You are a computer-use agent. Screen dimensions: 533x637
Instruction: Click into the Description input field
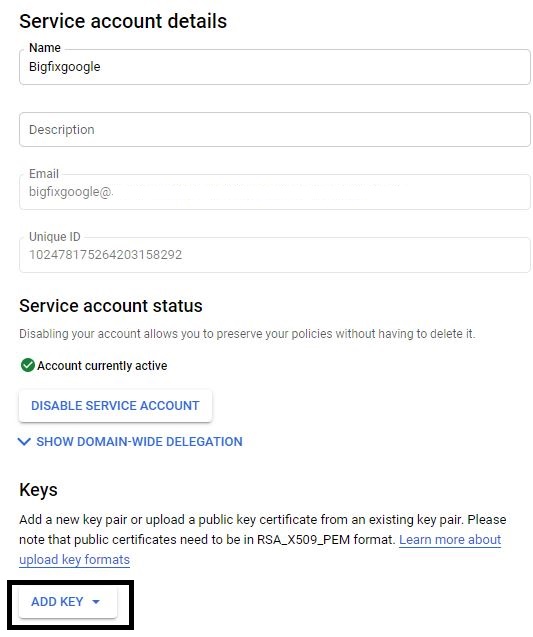tap(275, 130)
